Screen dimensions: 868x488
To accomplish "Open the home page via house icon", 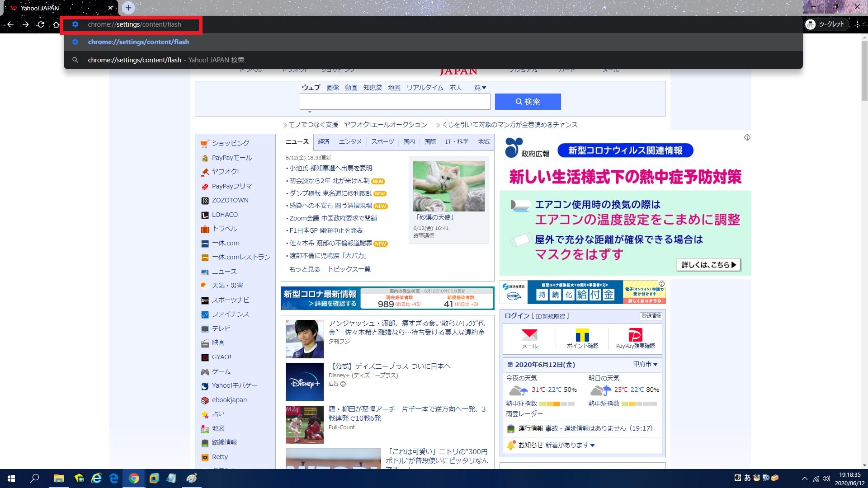I will (56, 24).
